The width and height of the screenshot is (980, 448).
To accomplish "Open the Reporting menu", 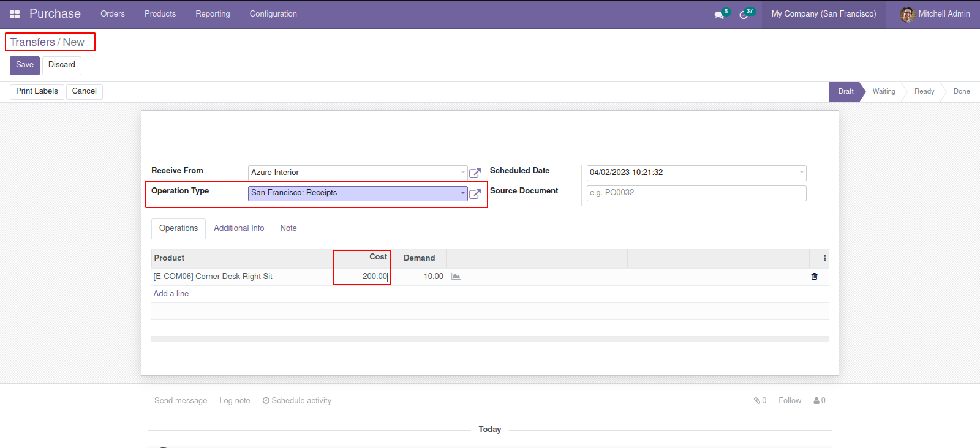I will [213, 14].
